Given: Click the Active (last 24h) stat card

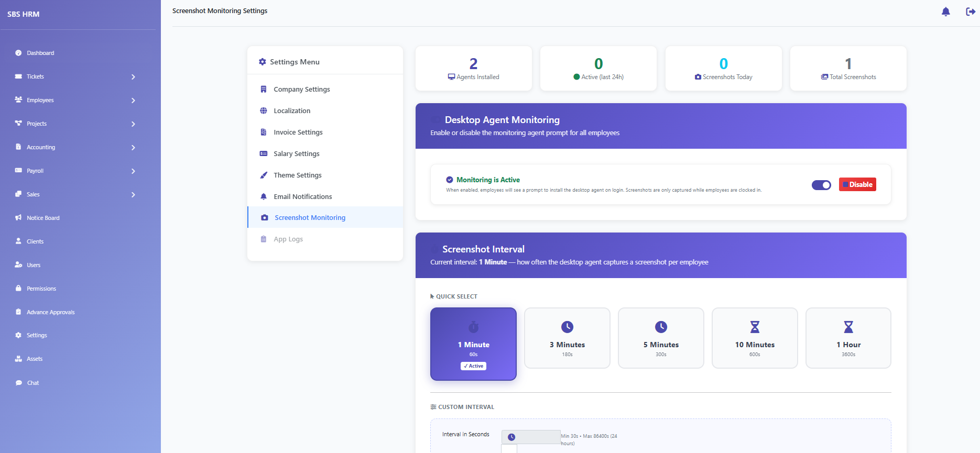Looking at the screenshot, I should 598,69.
